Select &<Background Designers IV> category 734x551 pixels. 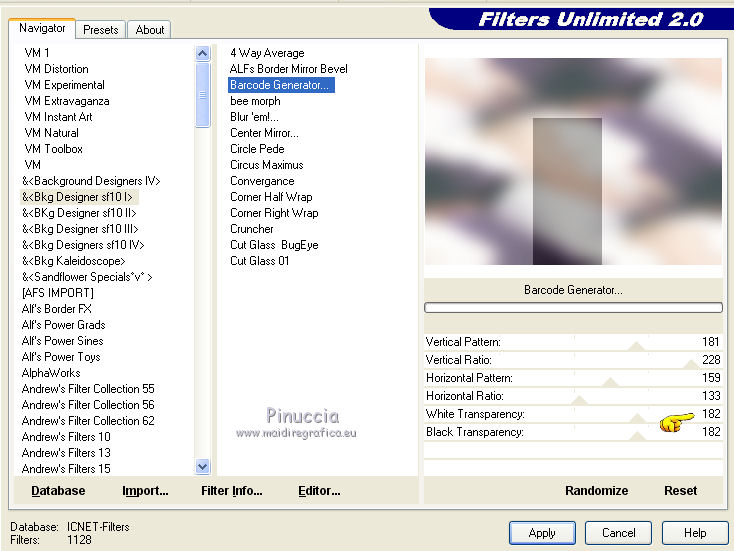coord(91,181)
